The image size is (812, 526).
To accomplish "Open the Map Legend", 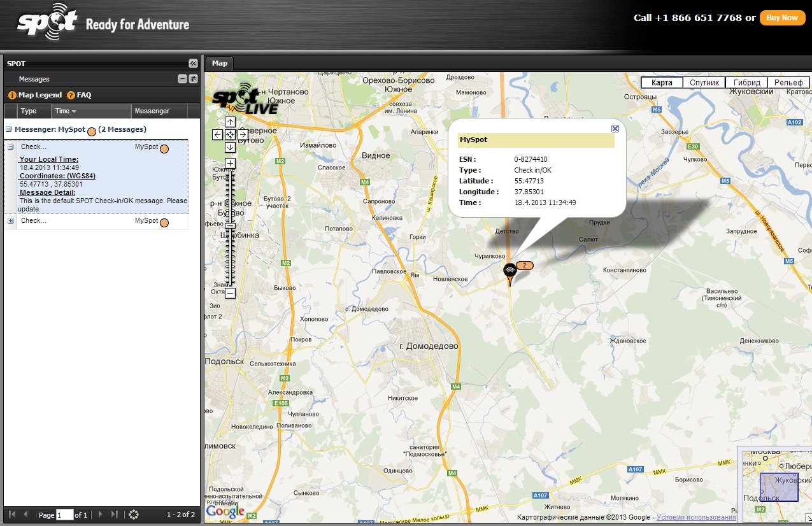I will 35,95.
